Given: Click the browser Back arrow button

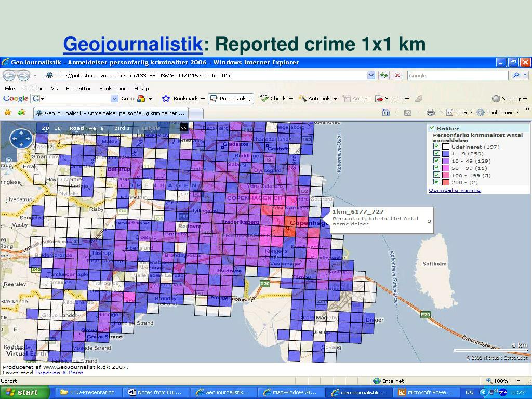Looking at the screenshot, I should pos(9,75).
